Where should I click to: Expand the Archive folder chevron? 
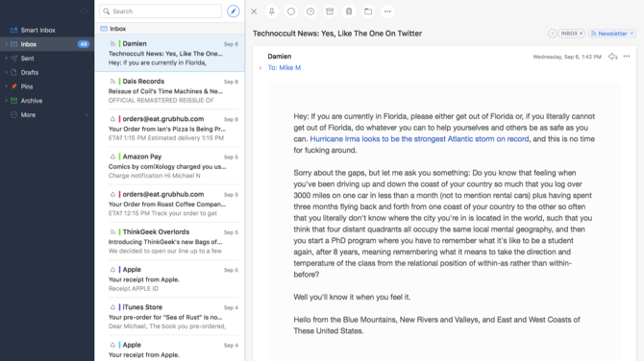click(x=6, y=101)
